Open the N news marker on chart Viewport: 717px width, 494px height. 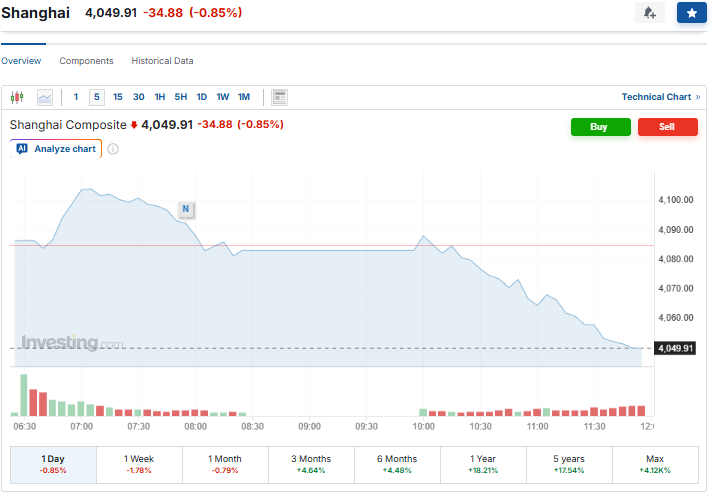(186, 209)
